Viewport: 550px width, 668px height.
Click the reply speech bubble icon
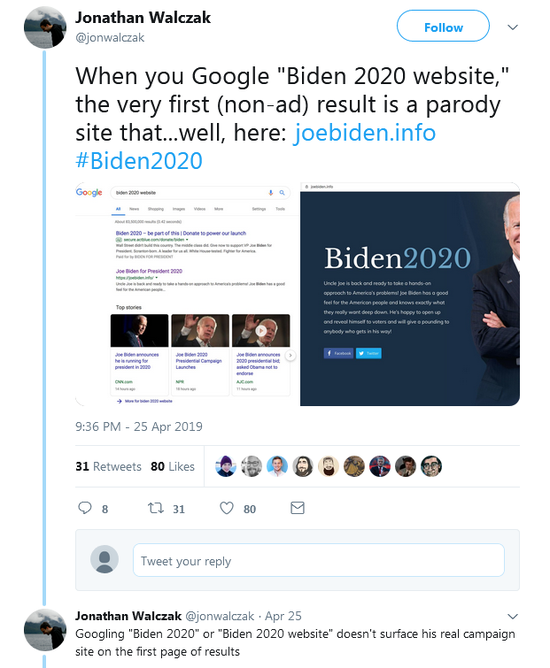[x=85, y=508]
